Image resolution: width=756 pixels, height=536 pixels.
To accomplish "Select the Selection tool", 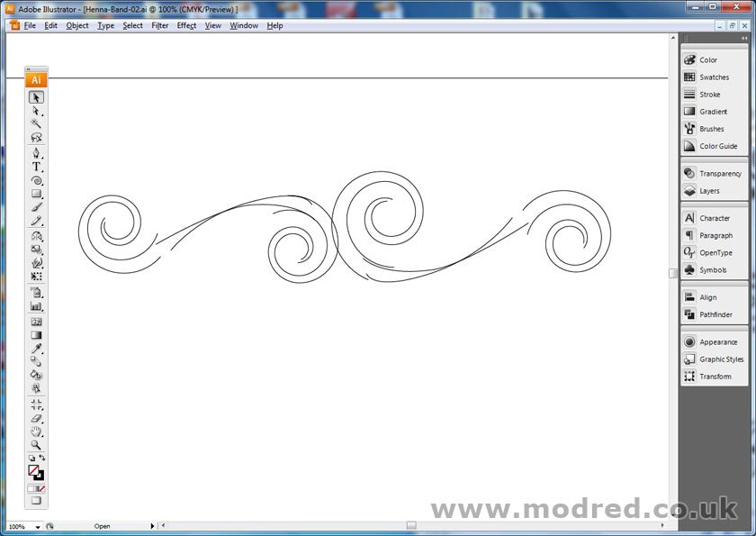I will point(34,95).
